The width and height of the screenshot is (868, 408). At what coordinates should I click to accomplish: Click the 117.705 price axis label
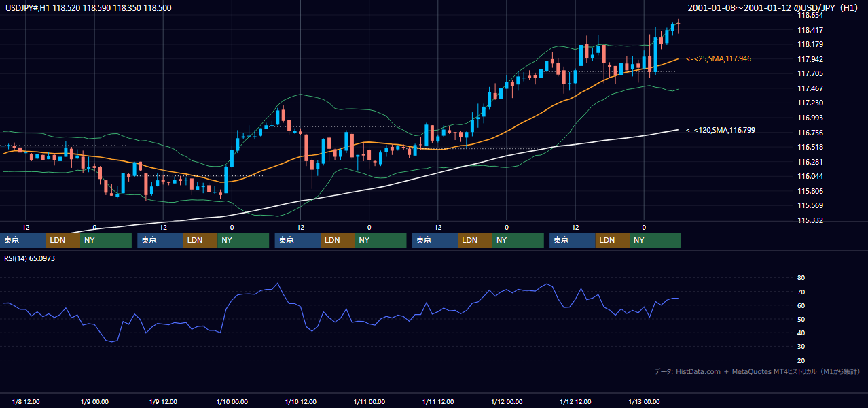[x=810, y=74]
